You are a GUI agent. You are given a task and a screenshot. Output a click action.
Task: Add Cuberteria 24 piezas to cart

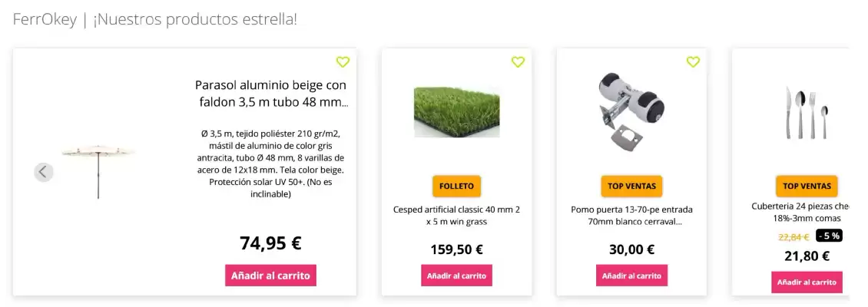pos(807,282)
